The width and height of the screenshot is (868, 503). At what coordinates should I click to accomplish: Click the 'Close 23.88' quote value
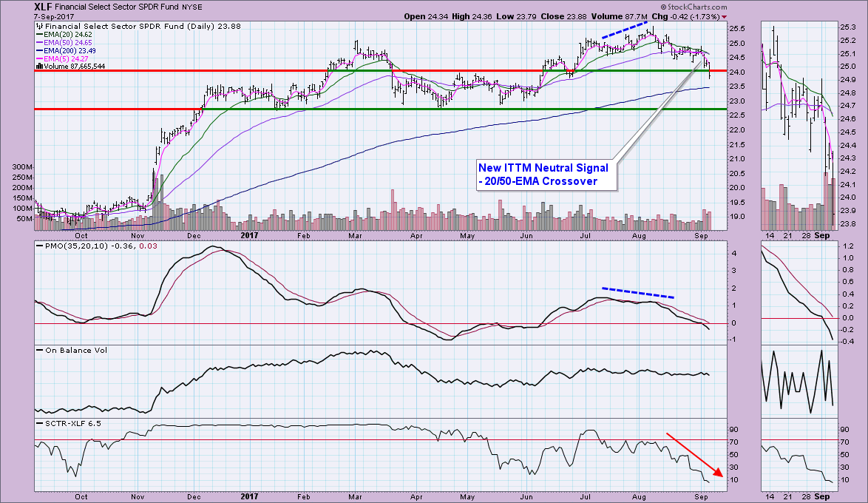pyautogui.click(x=563, y=16)
